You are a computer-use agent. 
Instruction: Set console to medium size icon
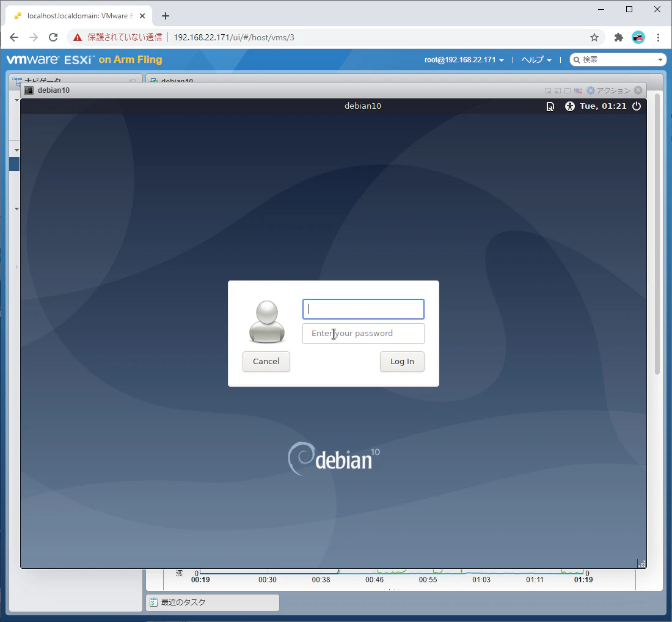pyautogui.click(x=558, y=91)
